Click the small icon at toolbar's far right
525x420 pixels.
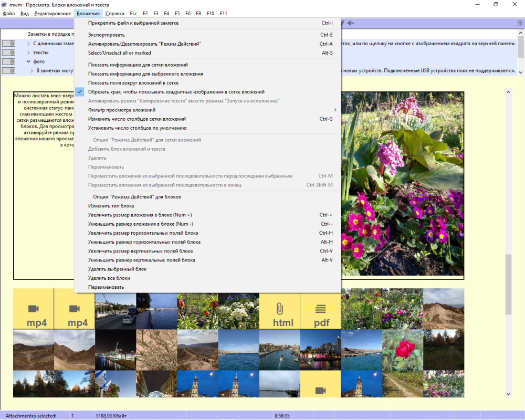519,23
